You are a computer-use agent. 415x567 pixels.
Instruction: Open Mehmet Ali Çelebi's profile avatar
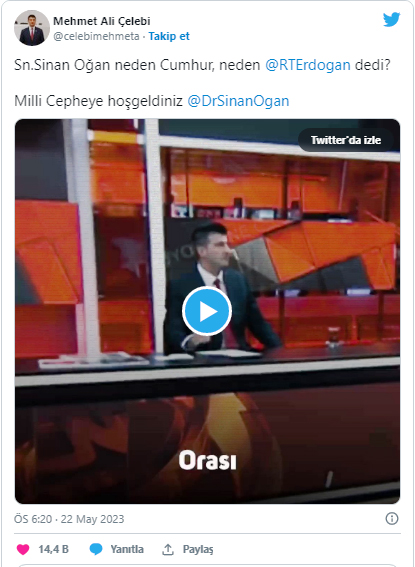[x=32, y=28]
